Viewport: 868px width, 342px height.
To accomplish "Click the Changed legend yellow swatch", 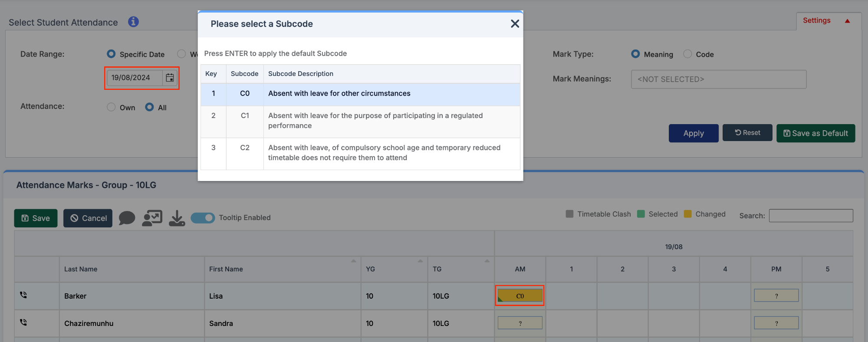I will (x=687, y=214).
